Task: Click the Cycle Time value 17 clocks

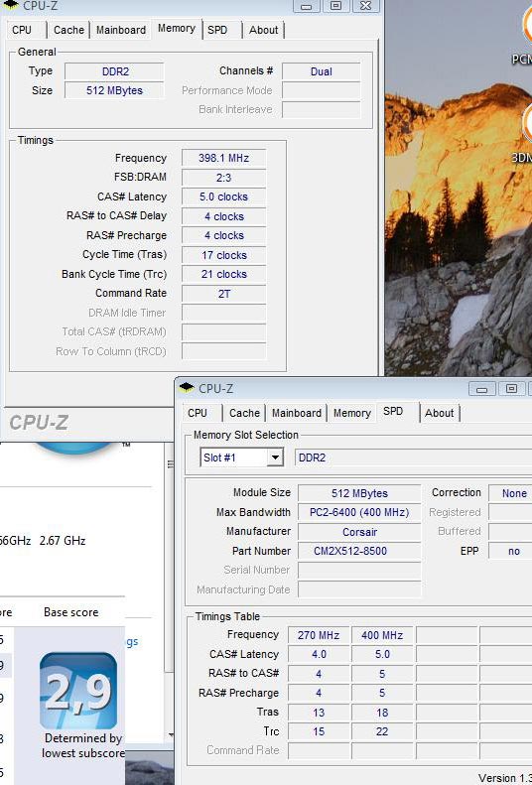Action: (223, 255)
